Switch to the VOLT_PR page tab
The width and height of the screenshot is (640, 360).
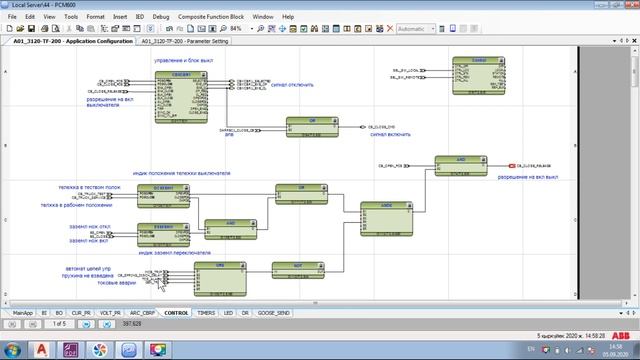click(110, 313)
